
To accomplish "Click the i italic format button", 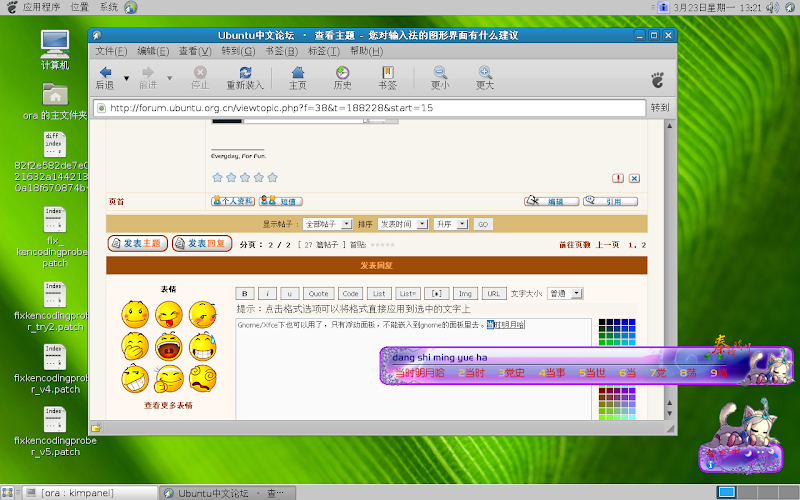I will click(x=267, y=293).
